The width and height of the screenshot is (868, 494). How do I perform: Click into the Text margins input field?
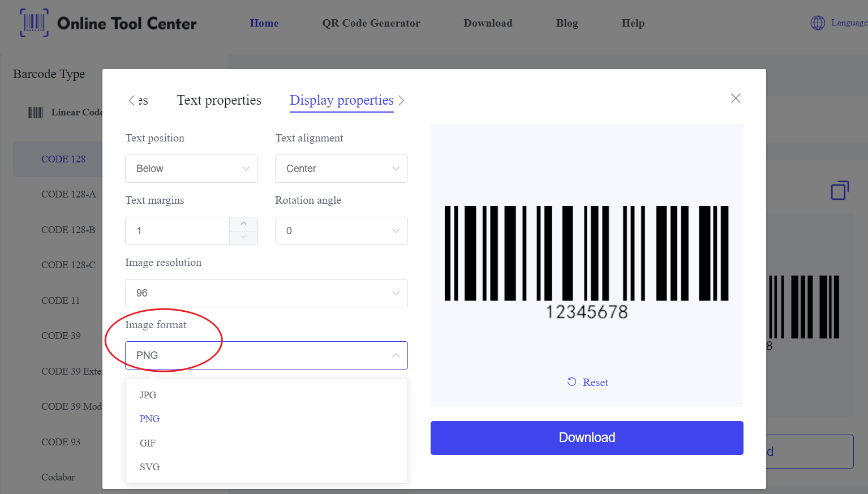(177, 231)
